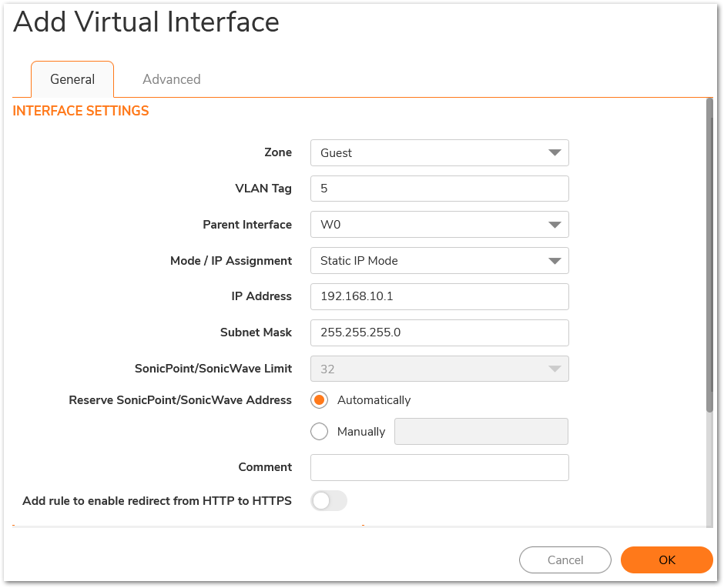Open the Parent Interface W0 dropdown
724x588 pixels.
[x=440, y=225]
